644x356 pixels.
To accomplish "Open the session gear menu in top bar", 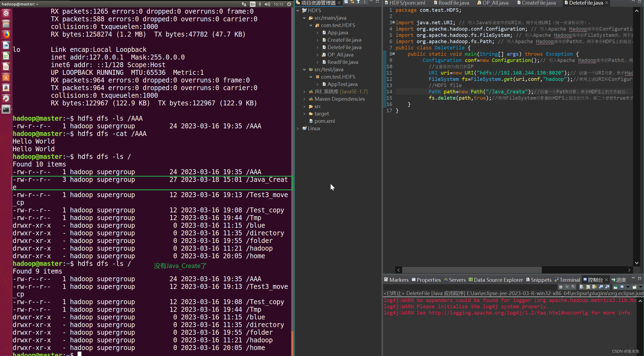I will pos(289,4).
